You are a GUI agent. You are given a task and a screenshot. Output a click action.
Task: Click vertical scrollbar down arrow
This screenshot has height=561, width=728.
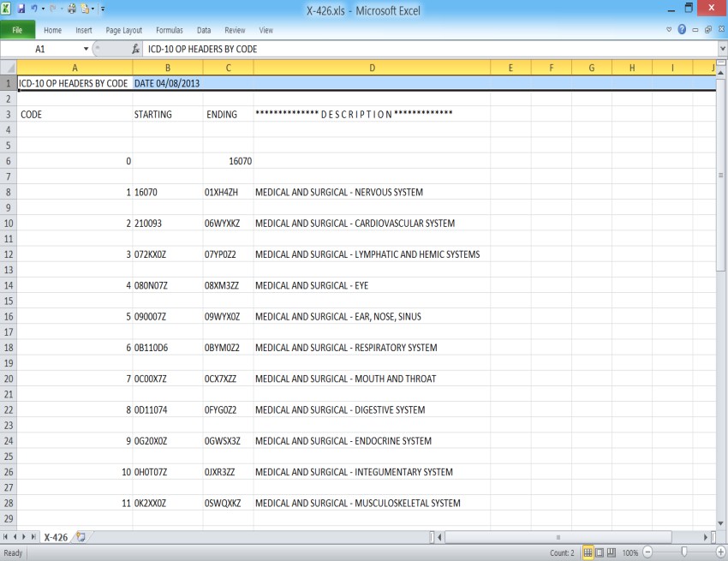coord(720,523)
